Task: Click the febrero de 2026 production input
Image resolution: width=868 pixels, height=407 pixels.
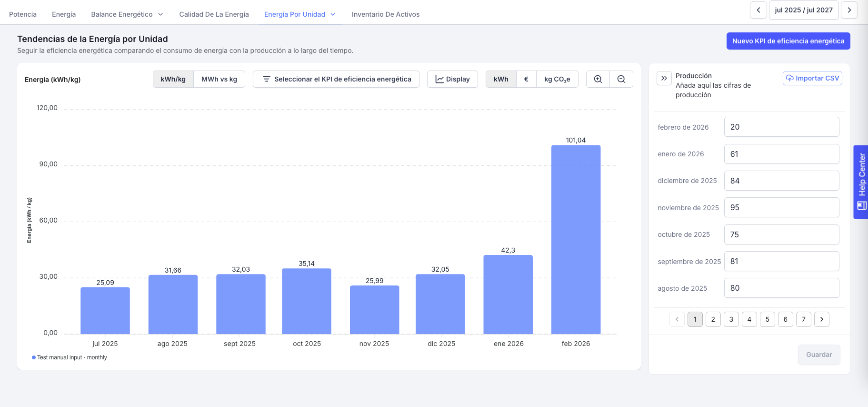Action: (x=781, y=127)
